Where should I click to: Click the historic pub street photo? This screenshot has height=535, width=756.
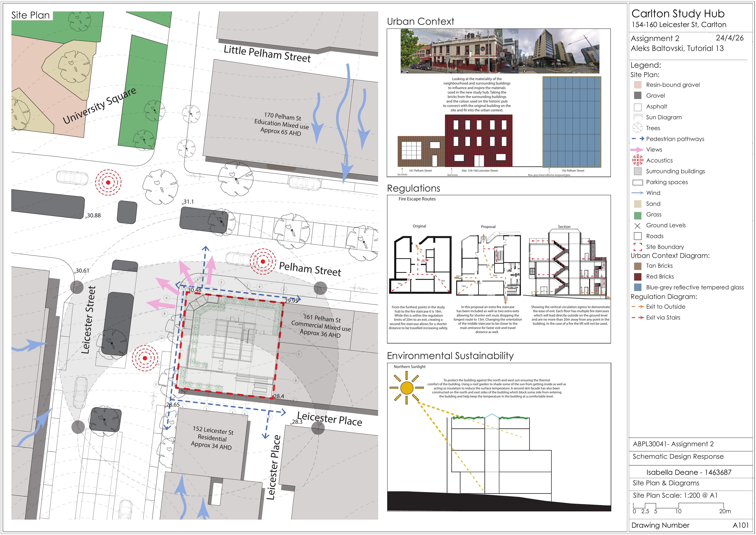point(460,51)
